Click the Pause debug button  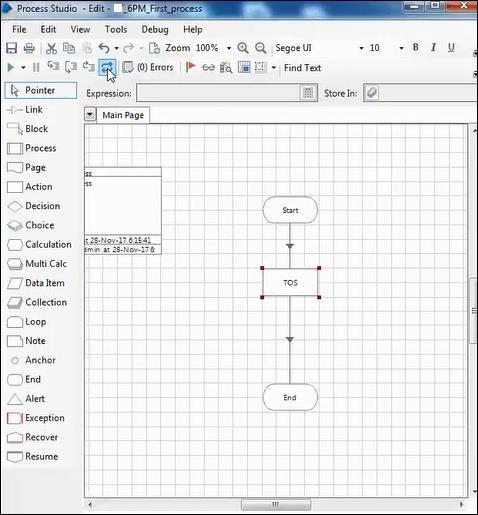pos(36,68)
